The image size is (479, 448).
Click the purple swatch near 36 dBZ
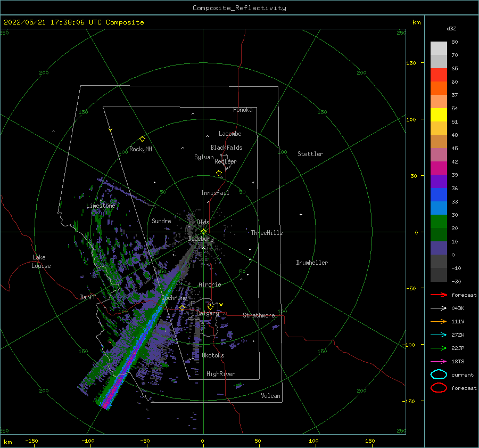[x=439, y=181]
